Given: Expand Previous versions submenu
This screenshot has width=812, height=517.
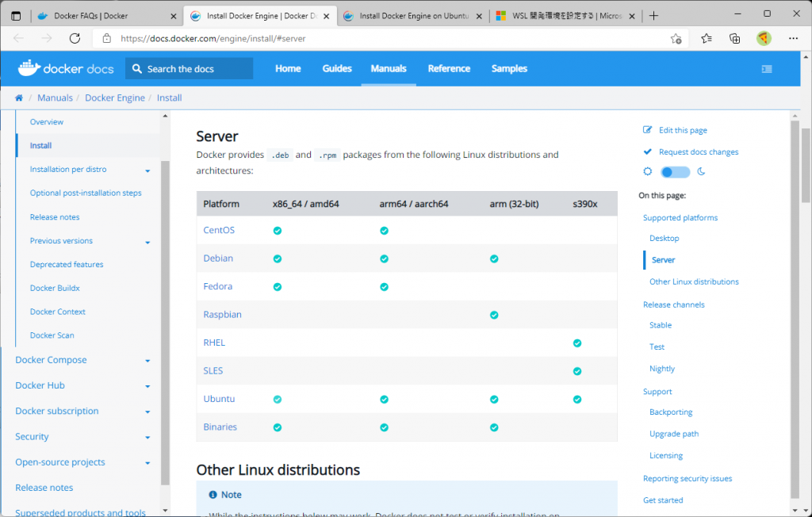Looking at the screenshot, I should [147, 242].
